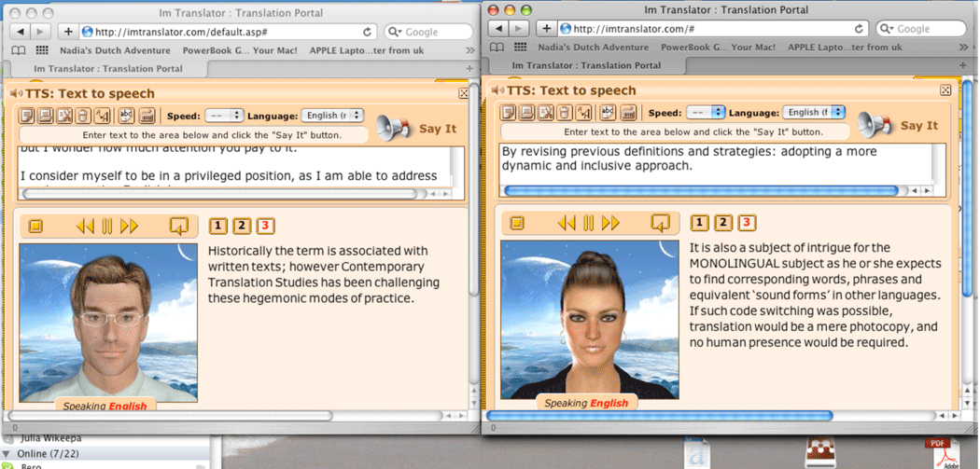Select text size 3 in left window
This screenshot has width=980, height=469.
pos(266,226)
